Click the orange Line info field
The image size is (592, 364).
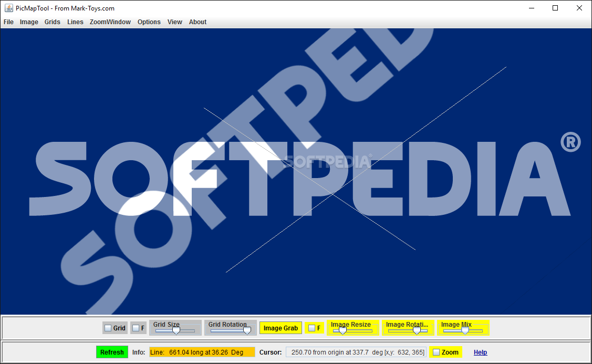tap(202, 352)
